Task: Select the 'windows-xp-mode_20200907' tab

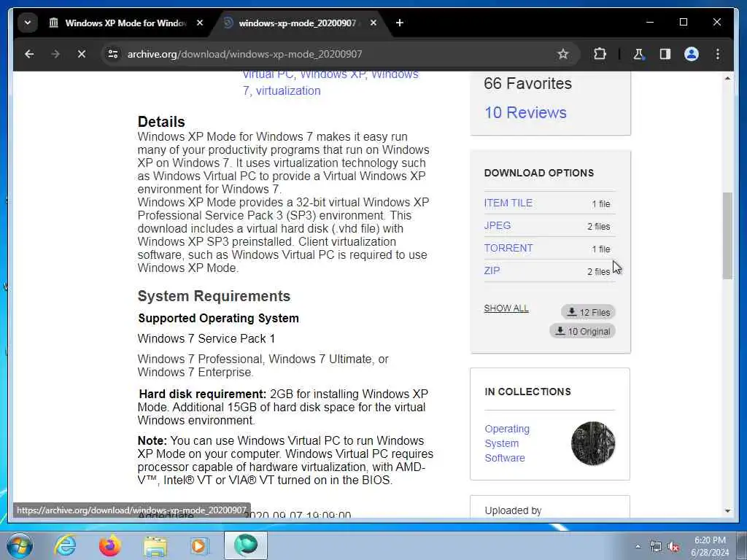Action: click(x=300, y=23)
